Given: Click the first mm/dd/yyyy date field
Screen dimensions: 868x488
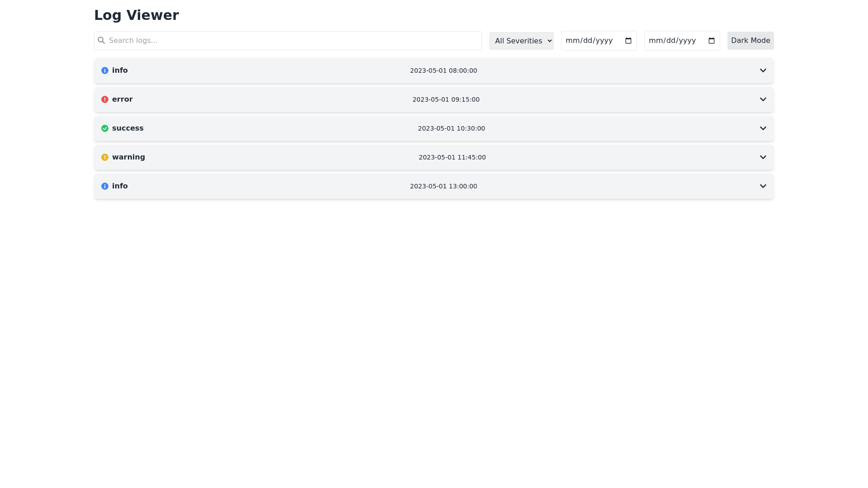Looking at the screenshot, I should pyautogui.click(x=589, y=41).
